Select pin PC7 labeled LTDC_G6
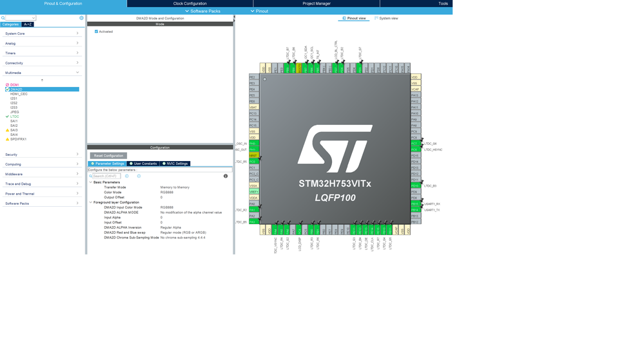The width and height of the screenshot is (644, 362). [416, 144]
